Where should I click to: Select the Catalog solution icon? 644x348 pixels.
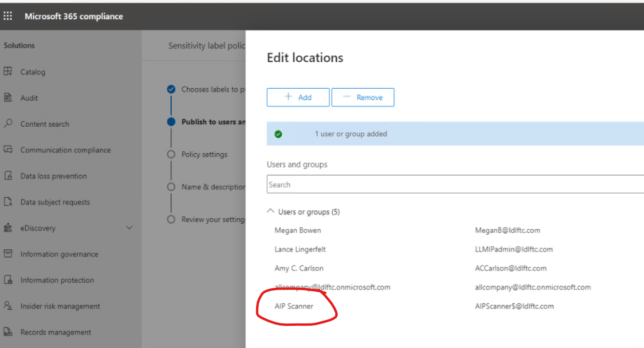point(8,72)
